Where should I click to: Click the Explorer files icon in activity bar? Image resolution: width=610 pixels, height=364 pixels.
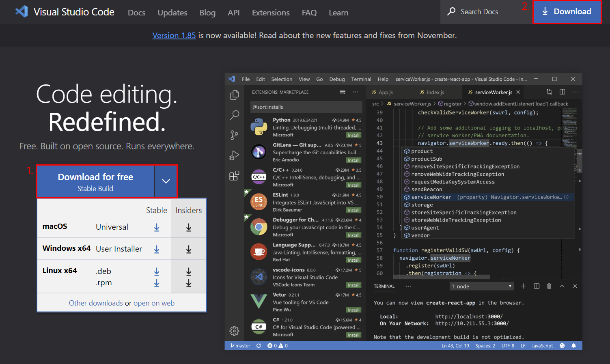point(235,95)
